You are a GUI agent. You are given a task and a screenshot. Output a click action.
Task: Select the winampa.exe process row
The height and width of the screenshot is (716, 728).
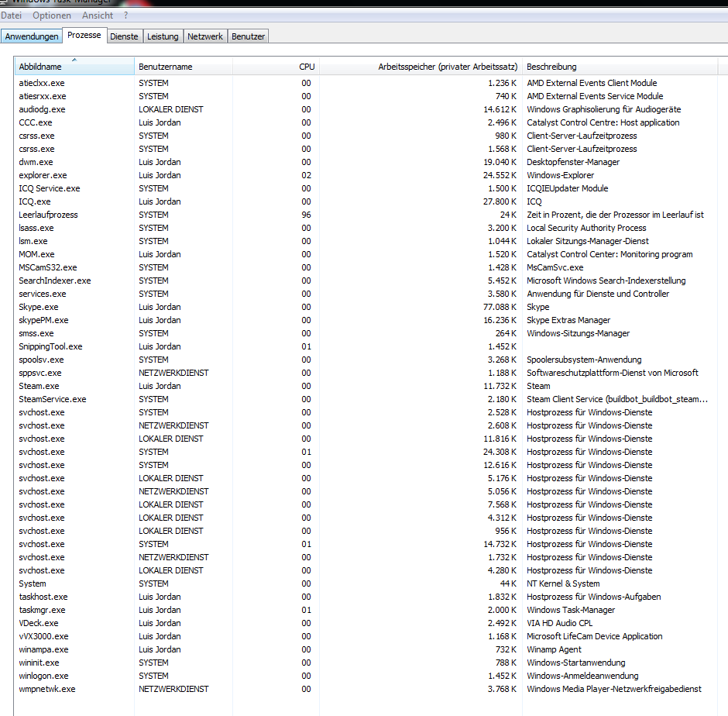366,649
